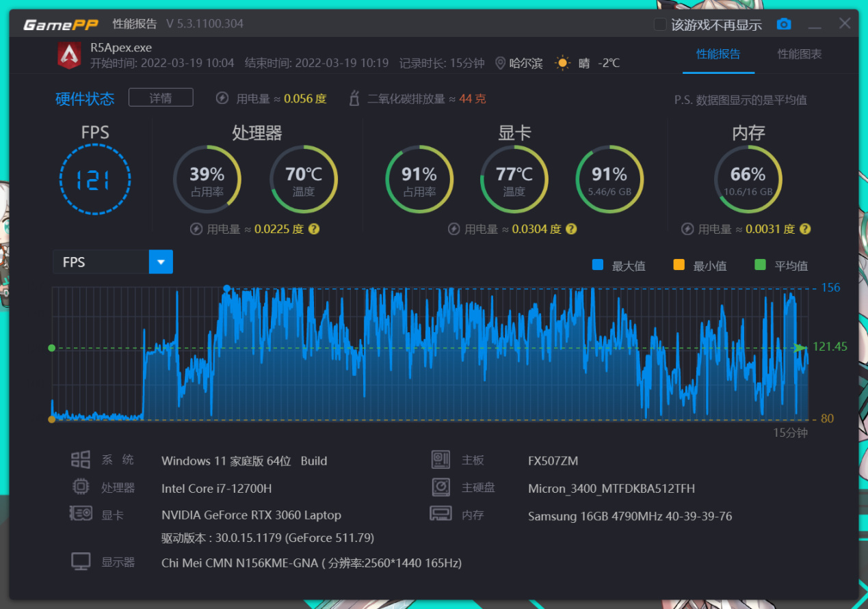868x609 pixels.
Task: Click the help icon for memory power usage
Action: pos(805,229)
